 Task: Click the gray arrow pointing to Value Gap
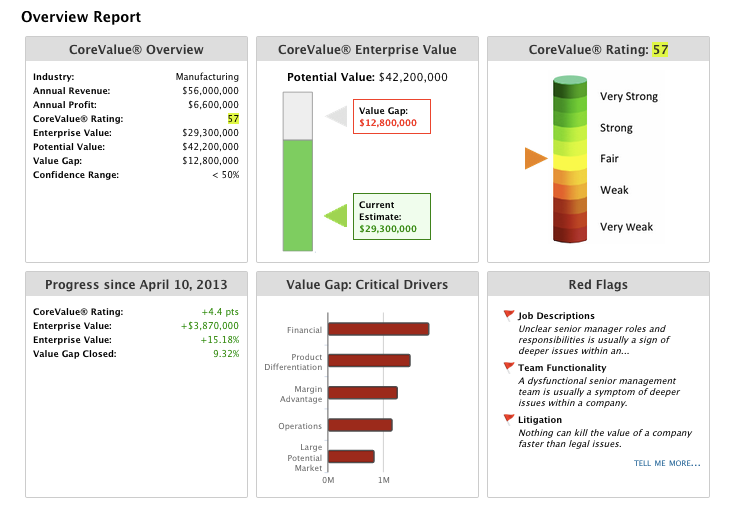click(337, 116)
